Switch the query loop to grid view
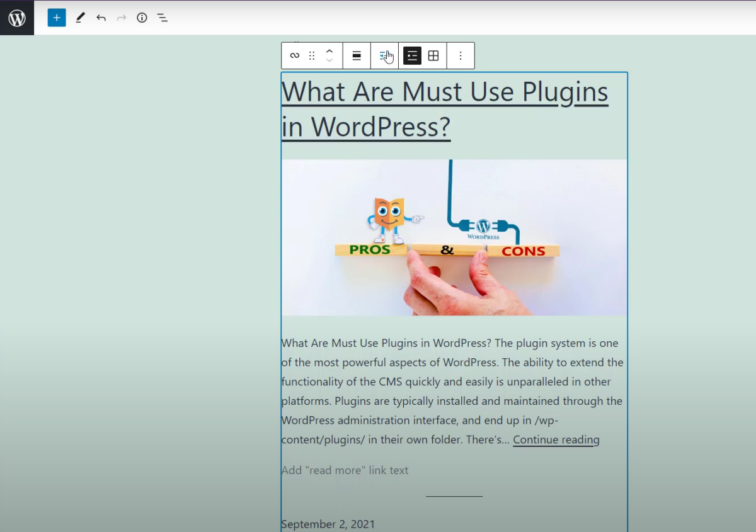This screenshot has height=532, width=756. 433,55
